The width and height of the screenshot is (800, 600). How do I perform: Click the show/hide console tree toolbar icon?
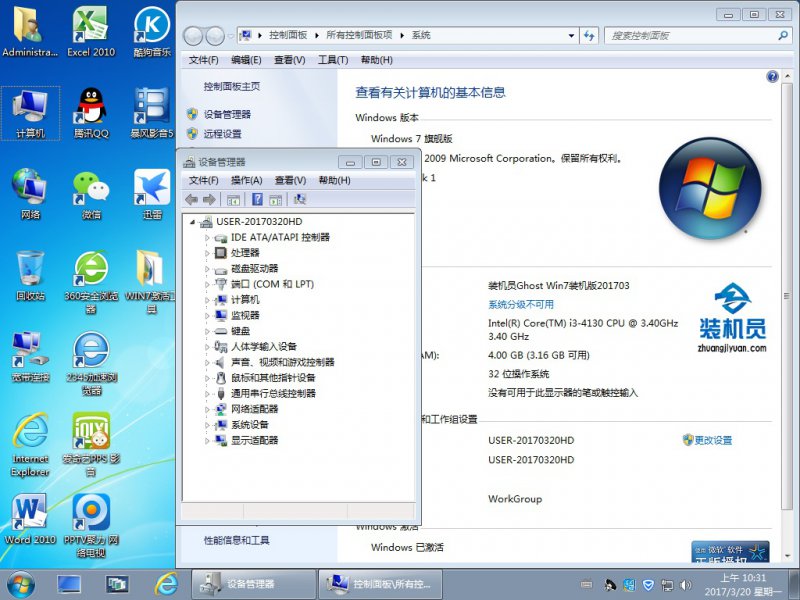(233, 199)
